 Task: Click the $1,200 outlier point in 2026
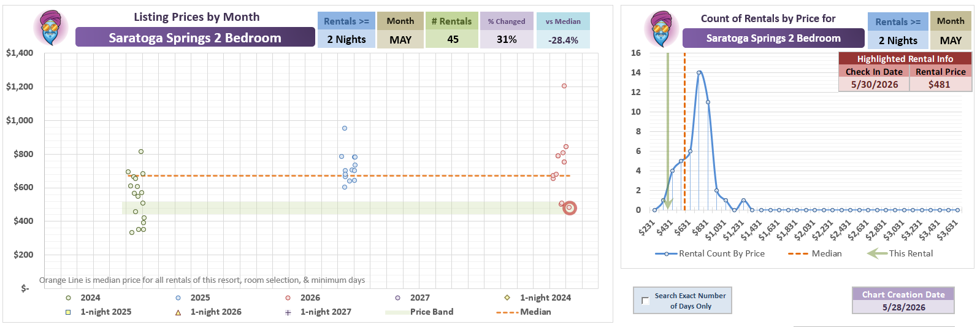point(564,86)
